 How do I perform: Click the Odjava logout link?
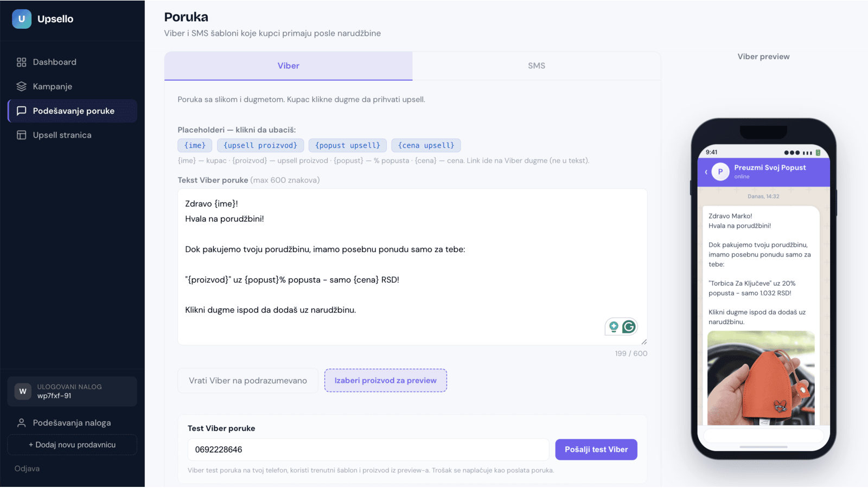[27, 469]
